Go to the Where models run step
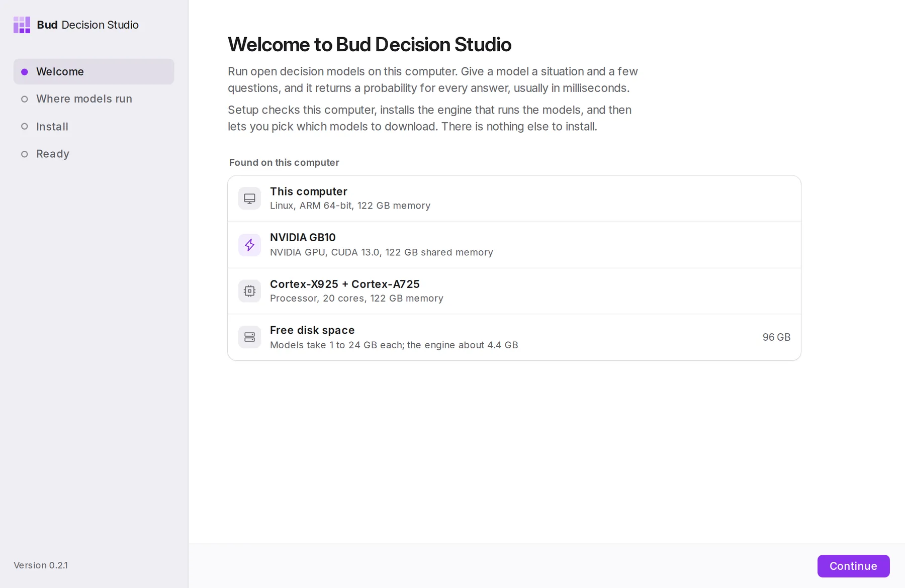 (94, 99)
